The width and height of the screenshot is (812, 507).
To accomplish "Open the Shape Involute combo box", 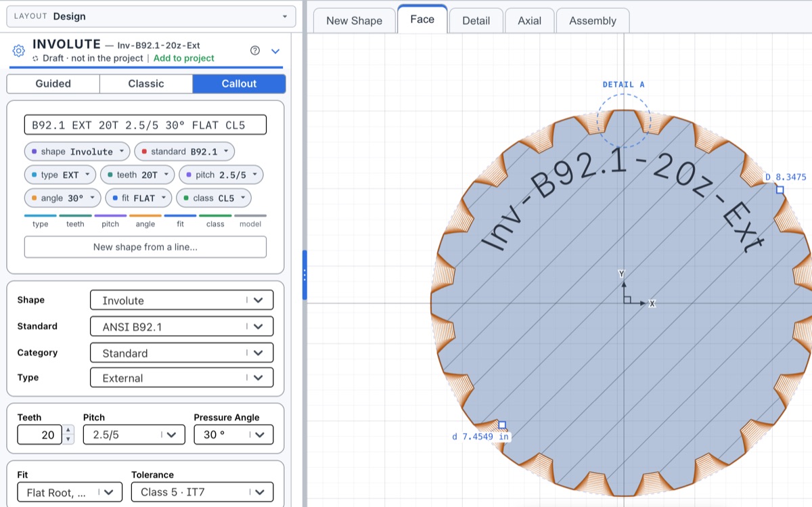I will pos(181,301).
